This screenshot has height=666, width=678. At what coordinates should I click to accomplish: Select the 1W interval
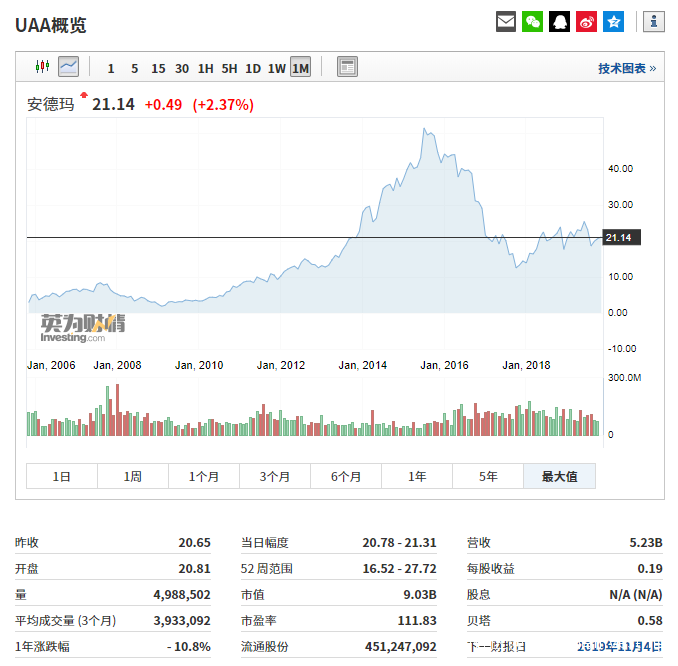click(277, 68)
